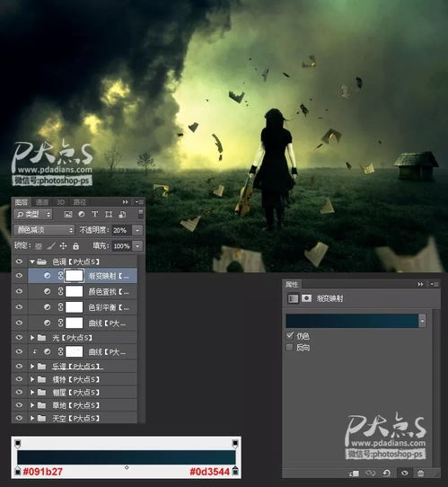The height and width of the screenshot is (487, 448).
Task: Hide the 天空 sky group layer
Action: [19, 418]
